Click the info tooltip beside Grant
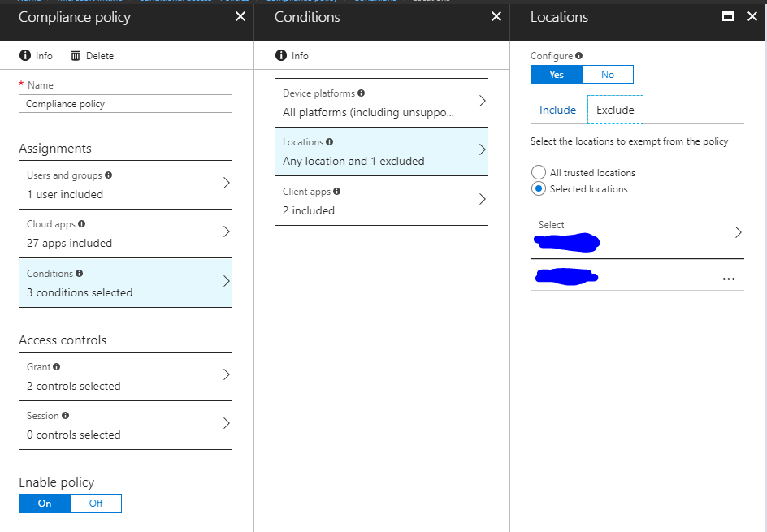767x532 pixels. (x=58, y=366)
